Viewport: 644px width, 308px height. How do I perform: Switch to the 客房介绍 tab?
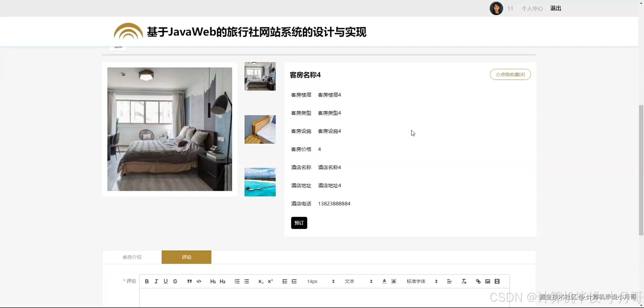(132, 257)
